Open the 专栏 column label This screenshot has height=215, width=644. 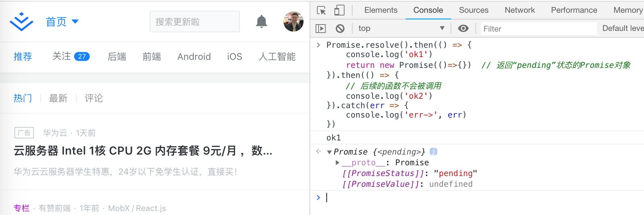(x=21, y=208)
